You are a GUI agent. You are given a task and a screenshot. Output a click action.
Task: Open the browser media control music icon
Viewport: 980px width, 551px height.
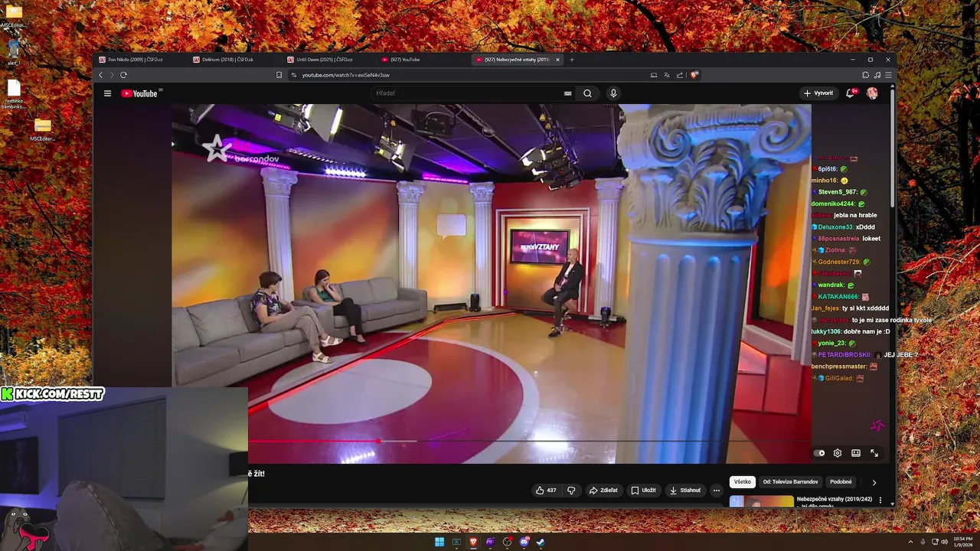point(877,75)
